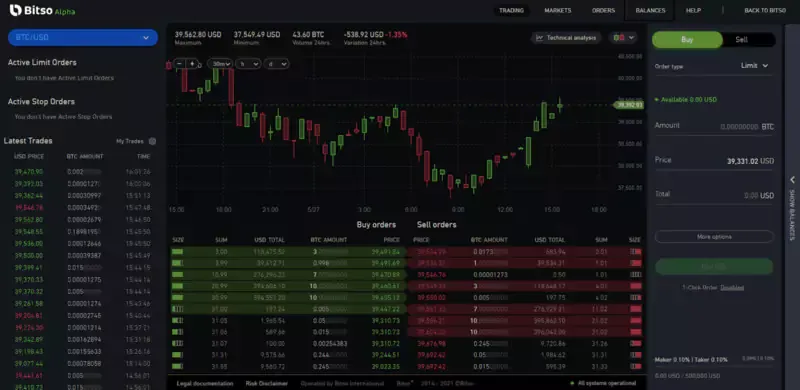Click latest trade priced 39,470.90
The height and width of the screenshot is (390, 800).
pos(82,172)
